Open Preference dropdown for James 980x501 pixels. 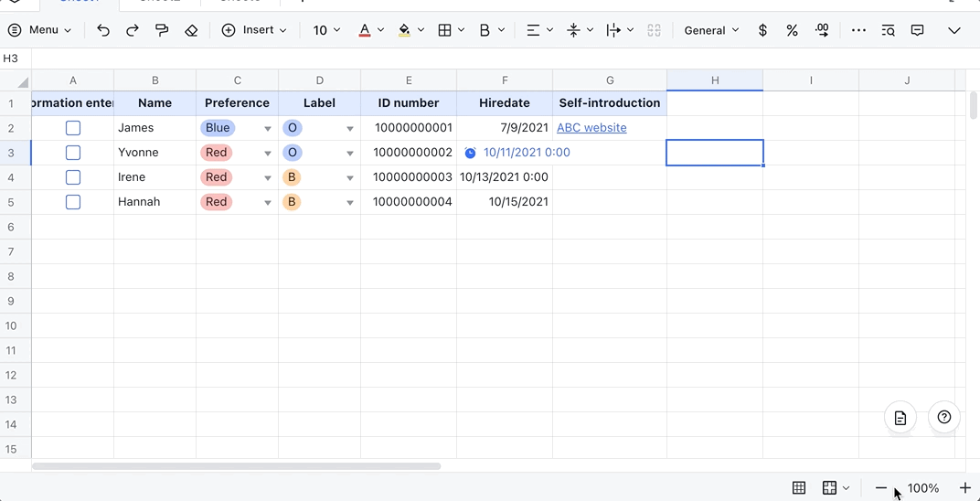click(268, 129)
